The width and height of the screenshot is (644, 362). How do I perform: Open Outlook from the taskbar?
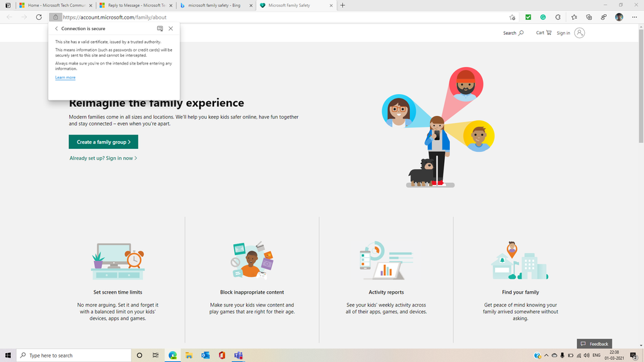(x=206, y=356)
